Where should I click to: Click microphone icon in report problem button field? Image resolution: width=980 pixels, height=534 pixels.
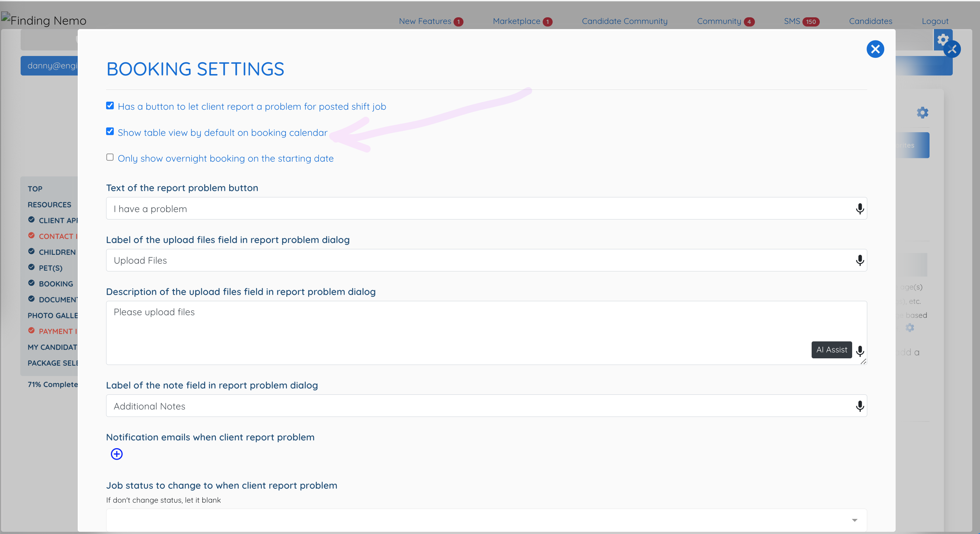tap(860, 209)
